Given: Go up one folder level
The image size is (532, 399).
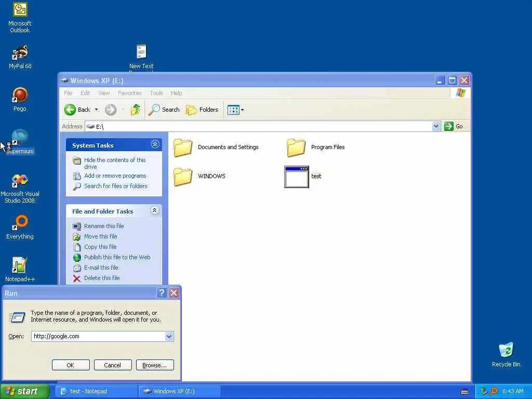Looking at the screenshot, I should [136, 110].
